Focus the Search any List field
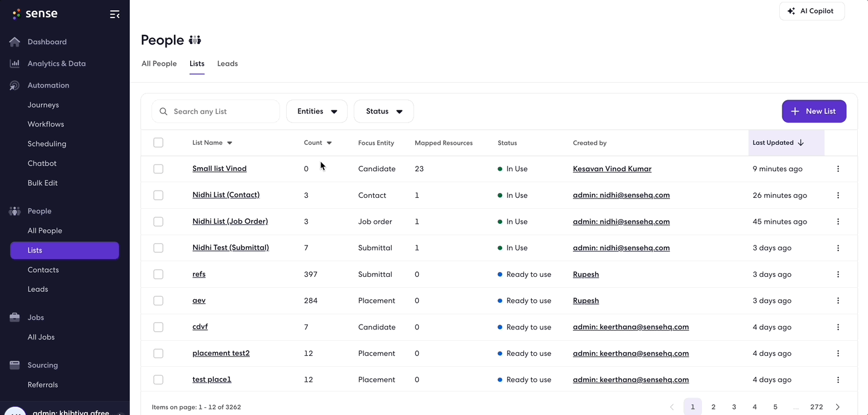This screenshot has height=415, width=868. [216, 112]
